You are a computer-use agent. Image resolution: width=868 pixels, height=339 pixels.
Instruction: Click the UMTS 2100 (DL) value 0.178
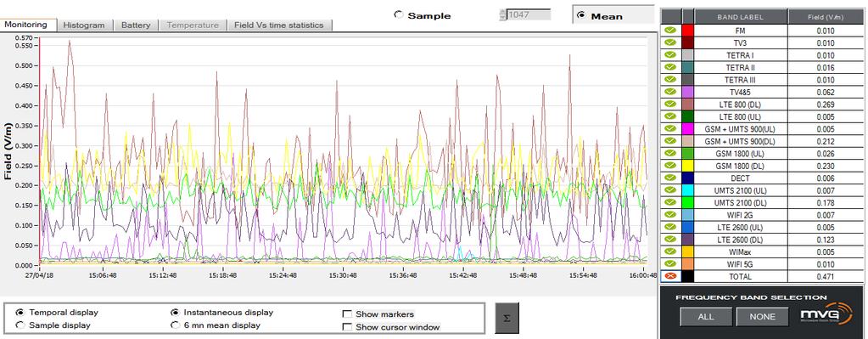(825, 202)
